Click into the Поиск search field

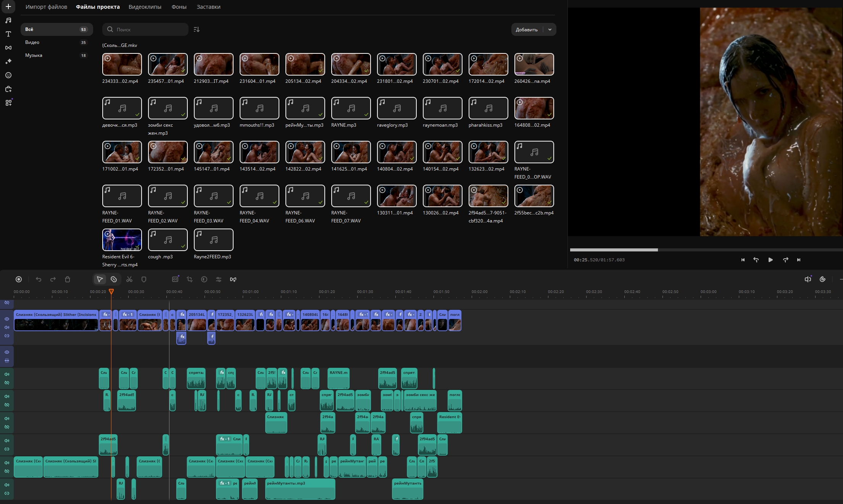pyautogui.click(x=145, y=29)
